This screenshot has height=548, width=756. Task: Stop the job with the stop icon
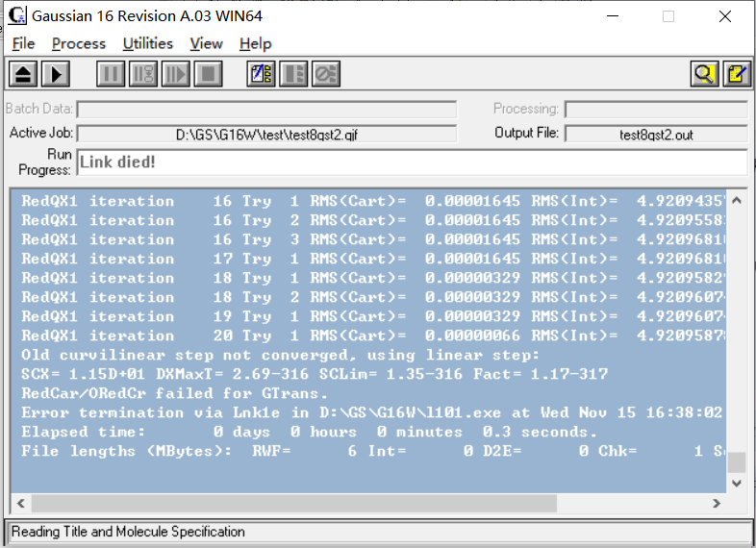[209, 74]
